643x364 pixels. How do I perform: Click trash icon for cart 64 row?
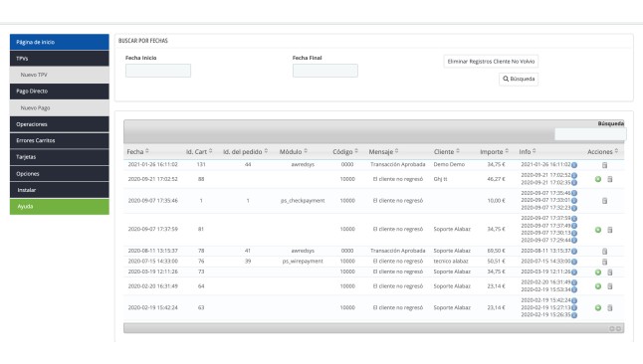tap(610, 286)
